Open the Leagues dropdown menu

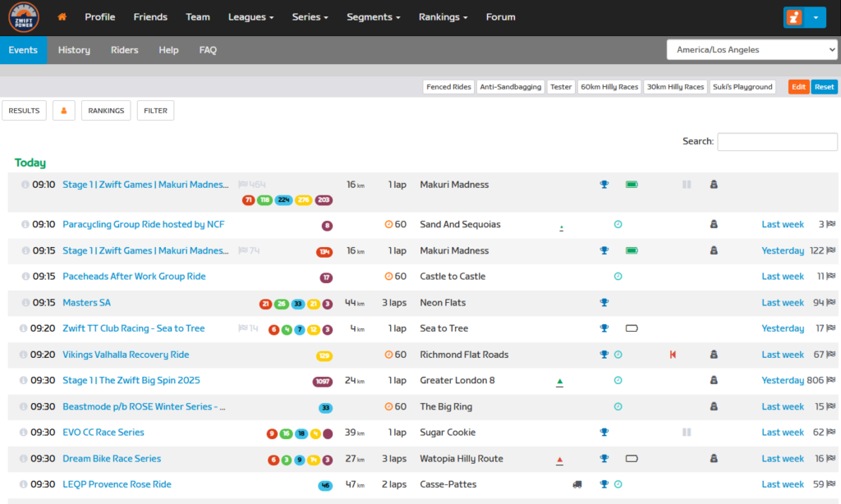click(x=250, y=17)
